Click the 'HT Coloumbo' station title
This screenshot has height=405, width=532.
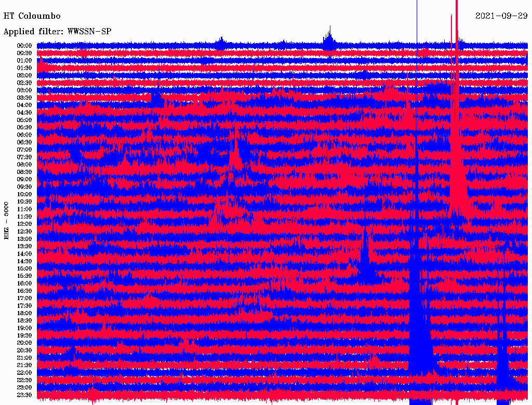click(x=32, y=16)
